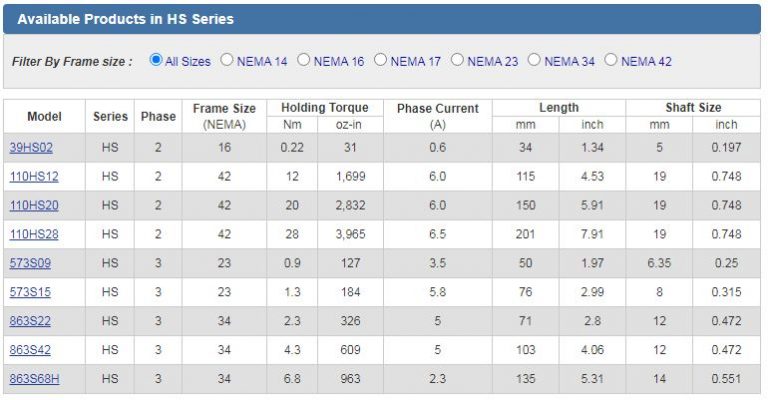The height and width of the screenshot is (400, 768).
Task: Select NEMA 17 frame size filter
Action: point(381,60)
